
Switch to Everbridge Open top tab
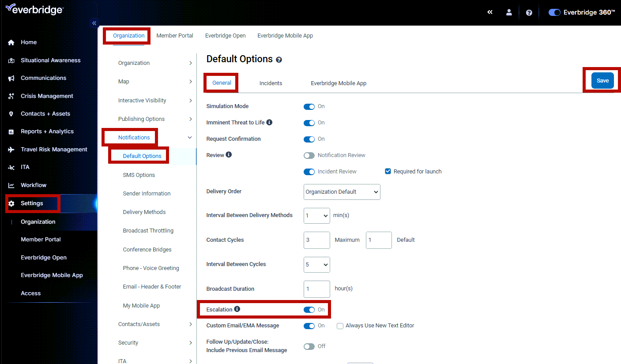pos(225,36)
